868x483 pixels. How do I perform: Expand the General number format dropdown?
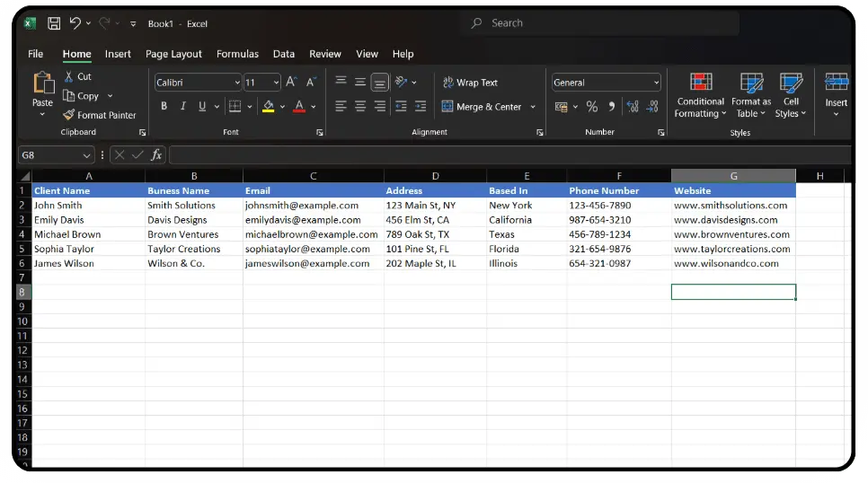click(656, 83)
